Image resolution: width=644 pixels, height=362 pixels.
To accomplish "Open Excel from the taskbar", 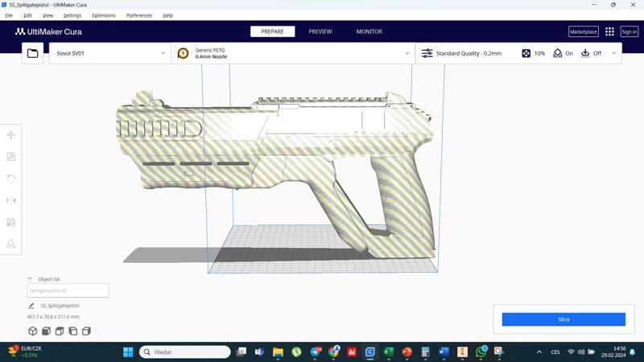I will click(389, 352).
